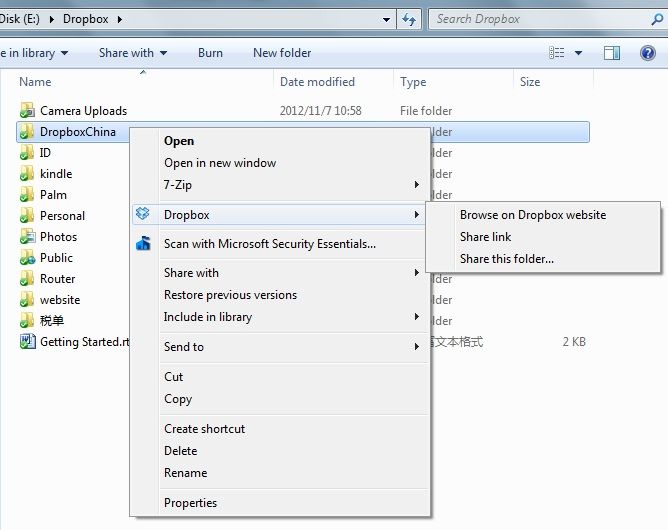Expand the 7-Zip submenu
668x530 pixels.
click(416, 184)
